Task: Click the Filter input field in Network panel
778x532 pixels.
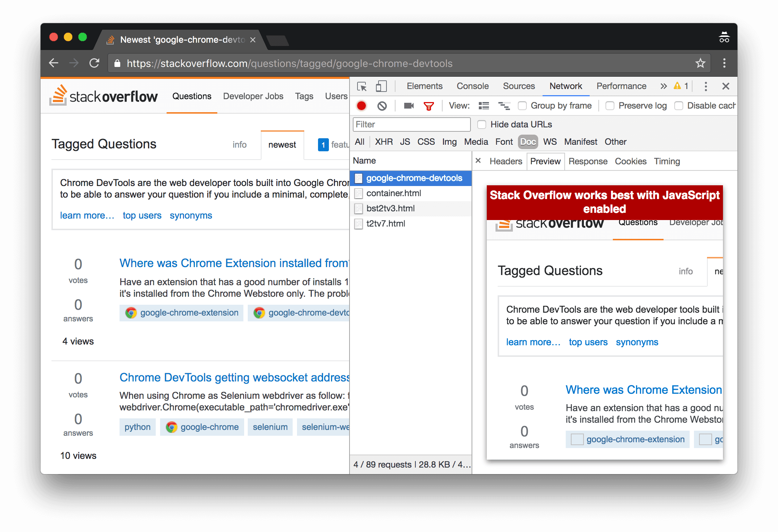Action: [x=411, y=124]
